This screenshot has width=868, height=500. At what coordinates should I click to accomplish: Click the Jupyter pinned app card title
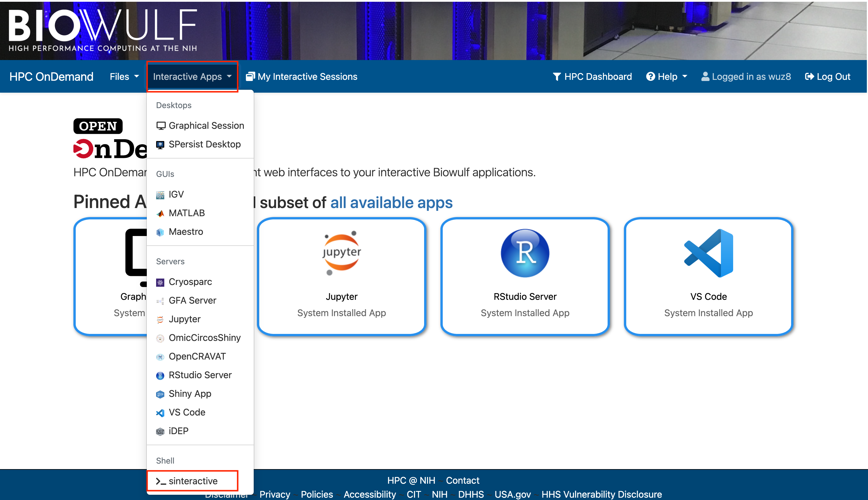341,297
